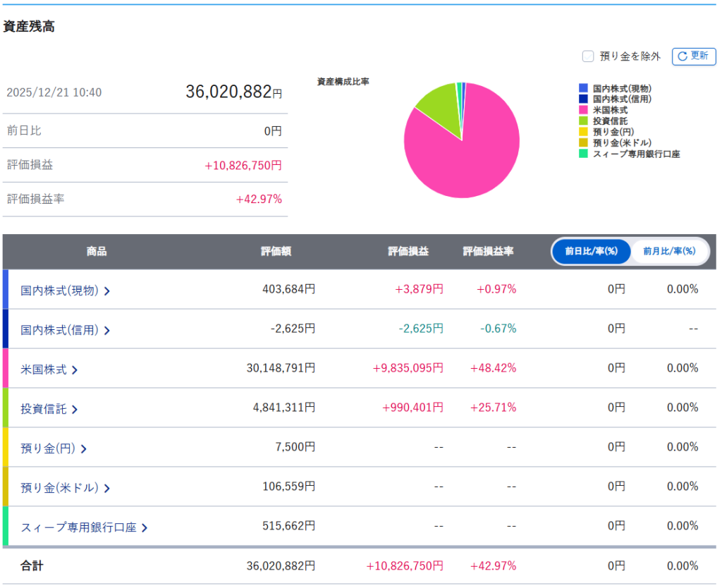Click chevron next to 預り金(円)
The image size is (722, 588).
click(84, 448)
